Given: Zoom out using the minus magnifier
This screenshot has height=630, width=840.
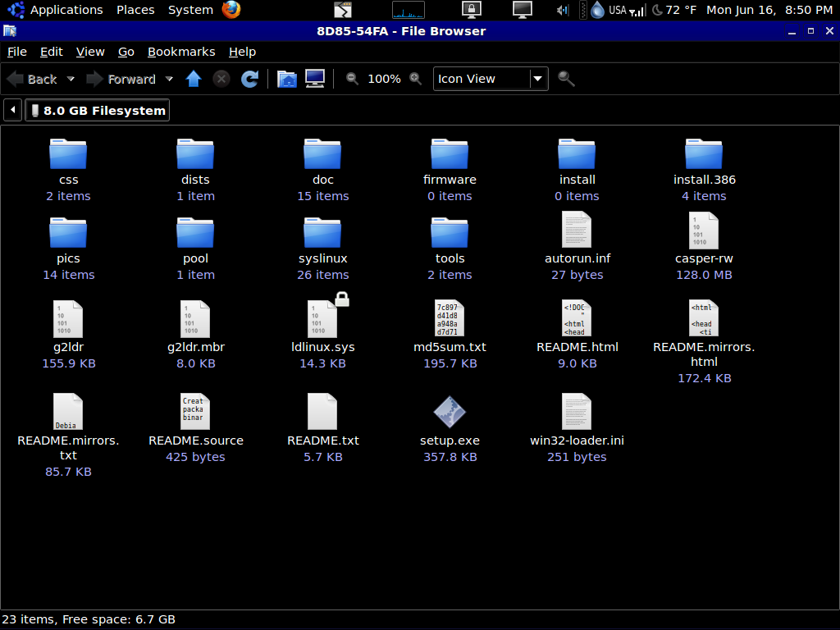Looking at the screenshot, I should tap(352, 79).
